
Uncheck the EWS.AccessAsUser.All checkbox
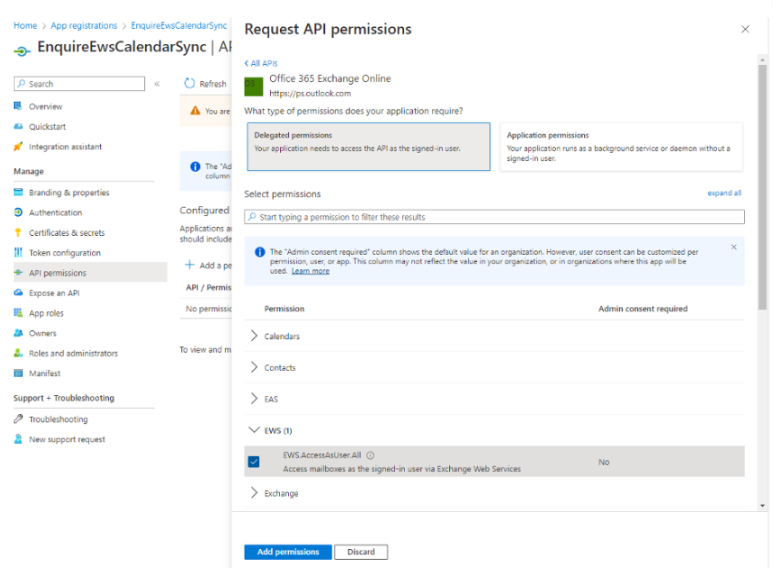pyautogui.click(x=254, y=462)
